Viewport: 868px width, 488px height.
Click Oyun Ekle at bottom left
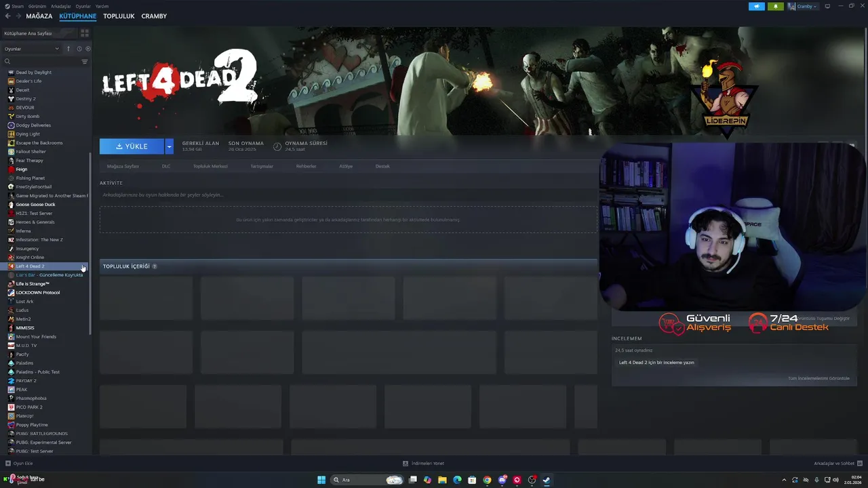pos(19,464)
